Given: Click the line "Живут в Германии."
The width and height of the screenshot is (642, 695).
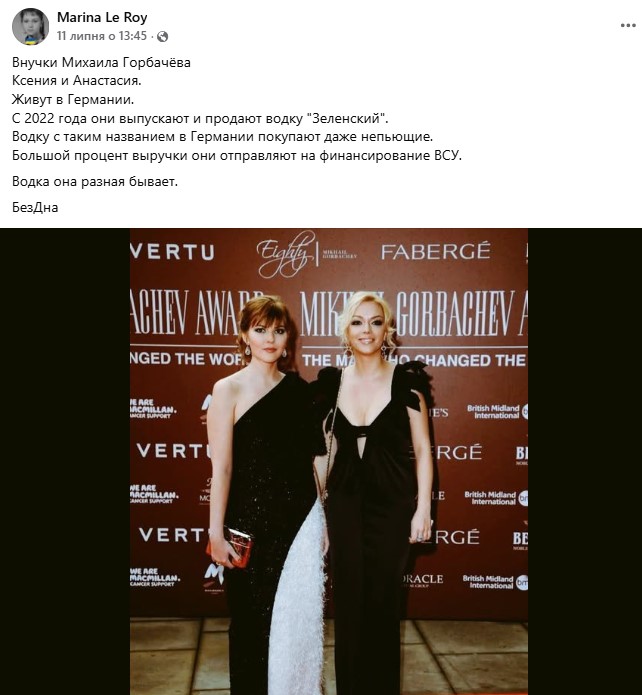Looking at the screenshot, I should (x=73, y=100).
